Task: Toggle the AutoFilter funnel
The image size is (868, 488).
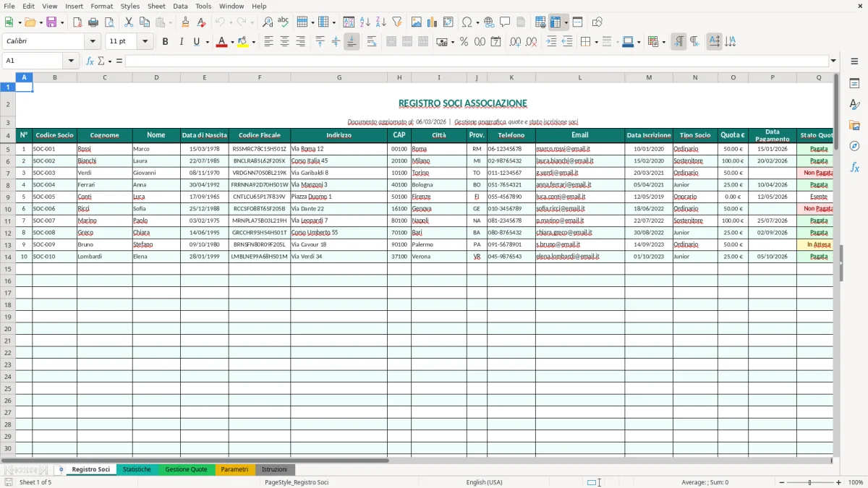Action: click(x=397, y=22)
